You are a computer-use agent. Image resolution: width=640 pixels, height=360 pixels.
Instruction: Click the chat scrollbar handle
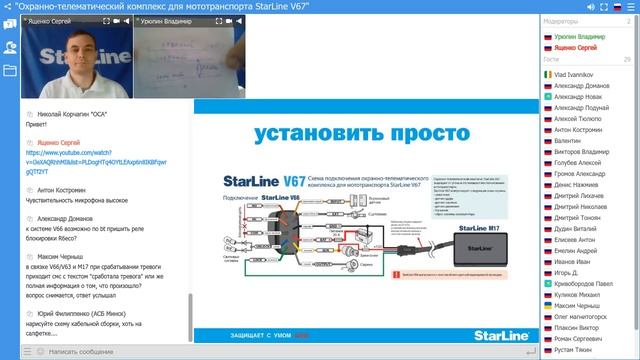coord(190,318)
